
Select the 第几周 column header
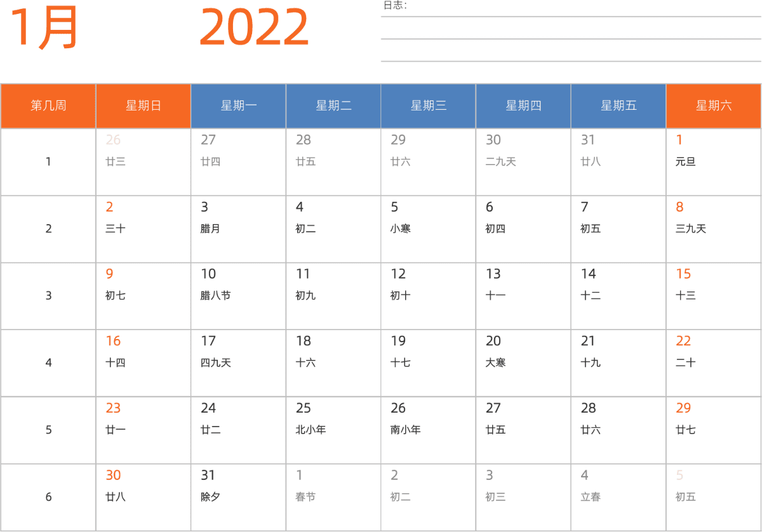48,106
